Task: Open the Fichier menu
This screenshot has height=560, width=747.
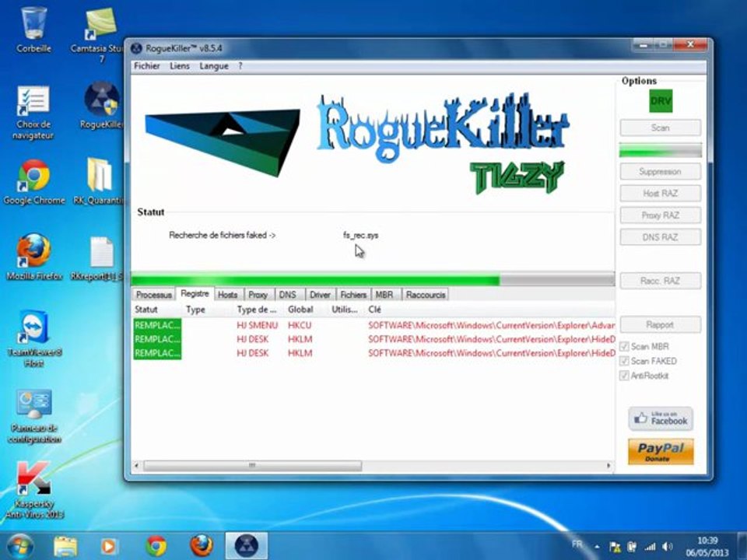Action: (x=147, y=65)
